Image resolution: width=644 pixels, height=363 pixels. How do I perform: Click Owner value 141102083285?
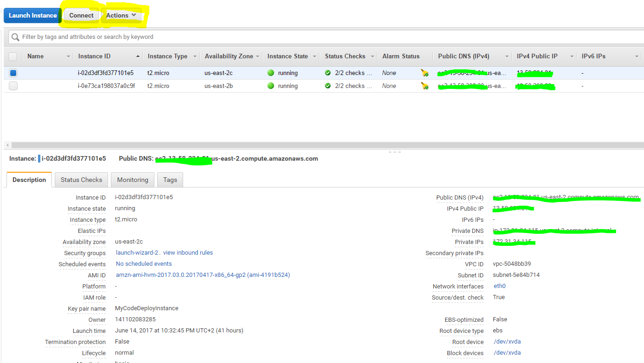click(x=135, y=319)
